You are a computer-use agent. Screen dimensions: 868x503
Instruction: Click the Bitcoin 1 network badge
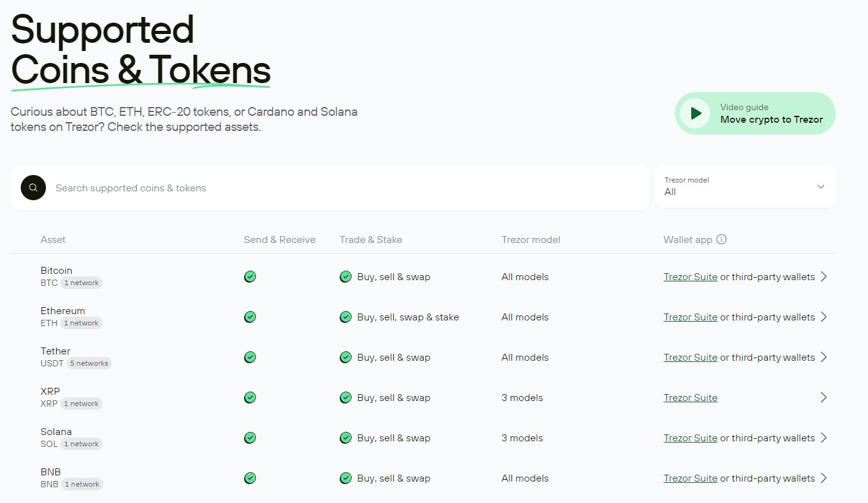coord(81,283)
